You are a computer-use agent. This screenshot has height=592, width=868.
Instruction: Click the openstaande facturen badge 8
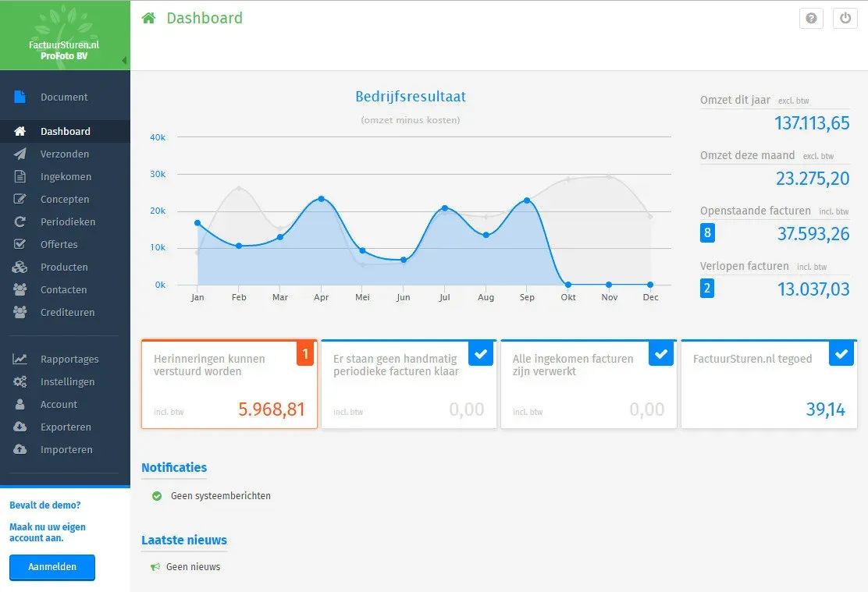point(707,233)
